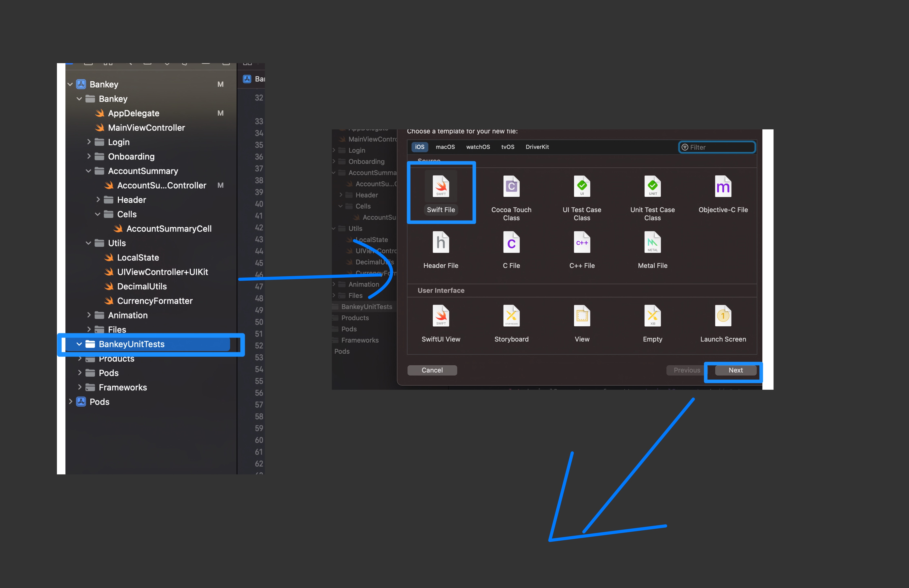Image resolution: width=909 pixels, height=588 pixels.
Task: Switch to the iOS platform tab
Action: 419,147
